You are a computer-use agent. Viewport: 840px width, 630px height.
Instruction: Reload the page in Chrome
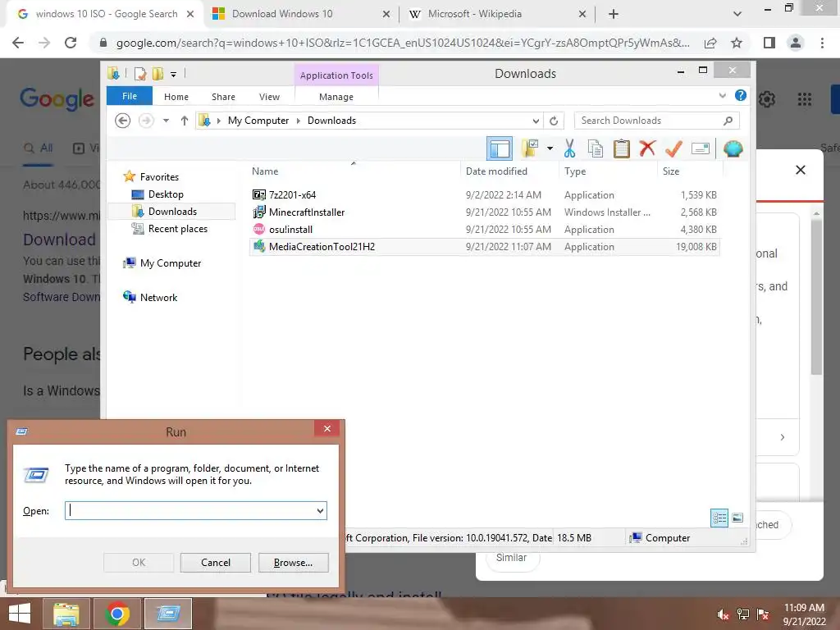(71, 43)
